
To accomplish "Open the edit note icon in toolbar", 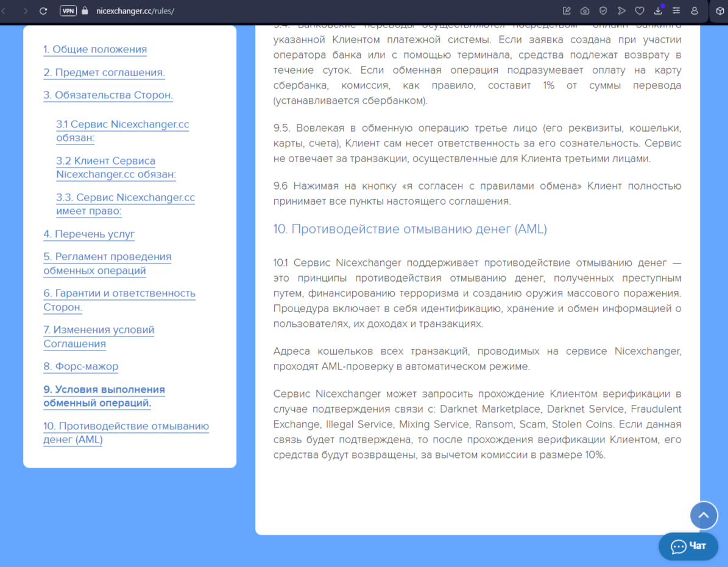I will tap(567, 11).
